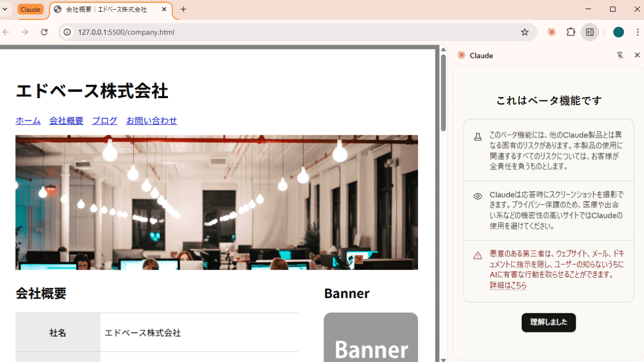Screen dimensions: 644x362
Task: Close the Claude side panel
Action: [x=637, y=55]
